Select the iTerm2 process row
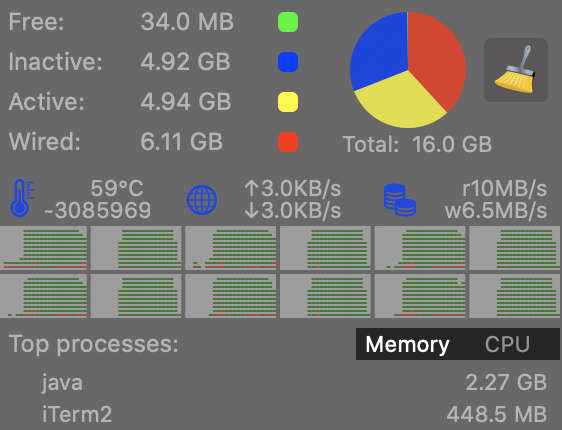The width and height of the screenshot is (562, 430). tap(281, 414)
